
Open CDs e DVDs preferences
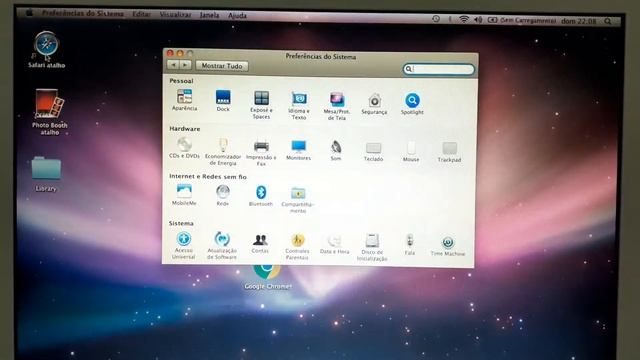pos(184,148)
